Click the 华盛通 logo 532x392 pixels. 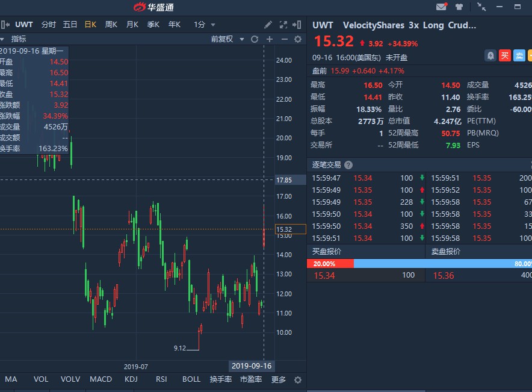tap(153, 7)
